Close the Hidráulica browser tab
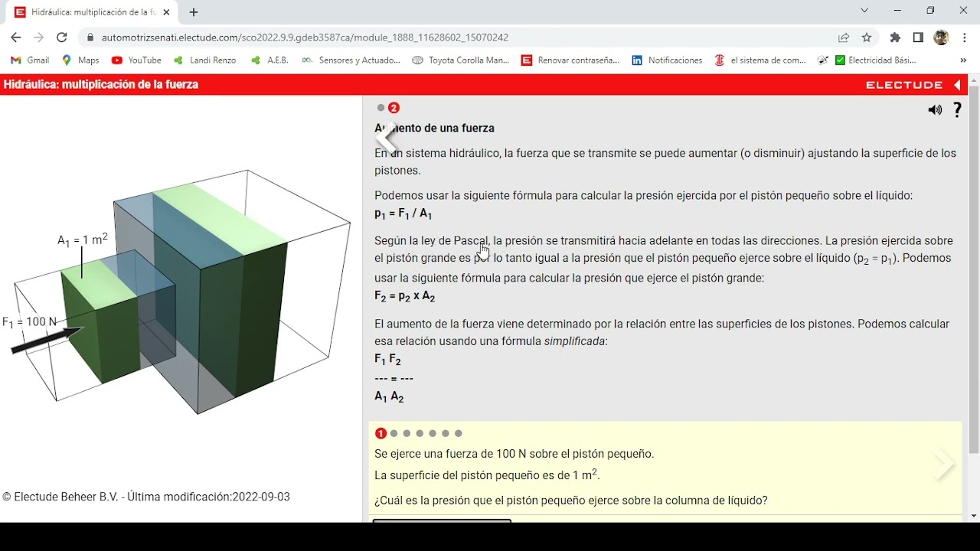This screenshot has height=551, width=980. point(166,12)
